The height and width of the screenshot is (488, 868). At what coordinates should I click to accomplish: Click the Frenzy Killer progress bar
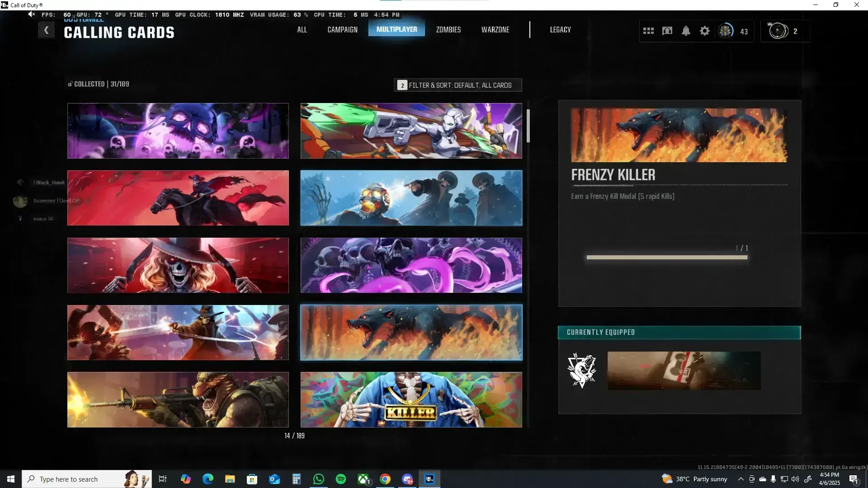666,258
